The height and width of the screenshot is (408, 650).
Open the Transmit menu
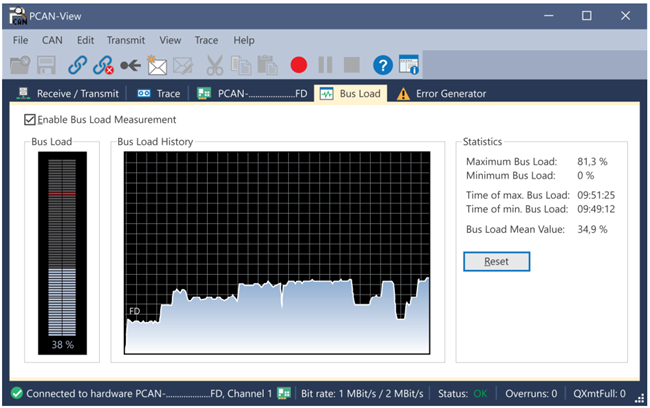tap(125, 40)
